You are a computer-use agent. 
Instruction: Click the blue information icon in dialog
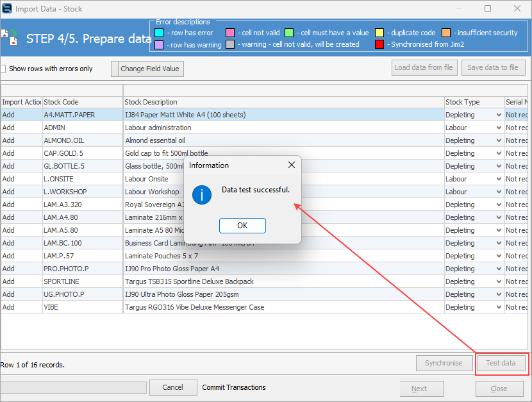[x=202, y=195]
